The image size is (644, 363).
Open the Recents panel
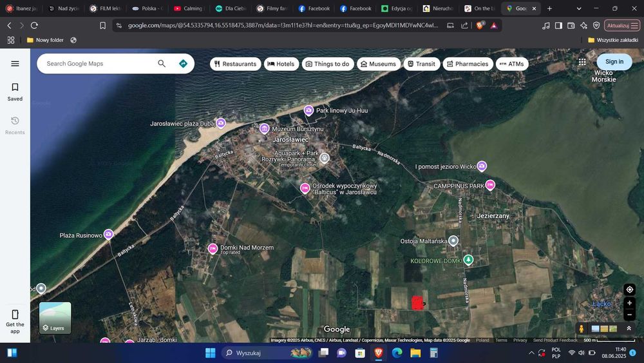[15, 125]
